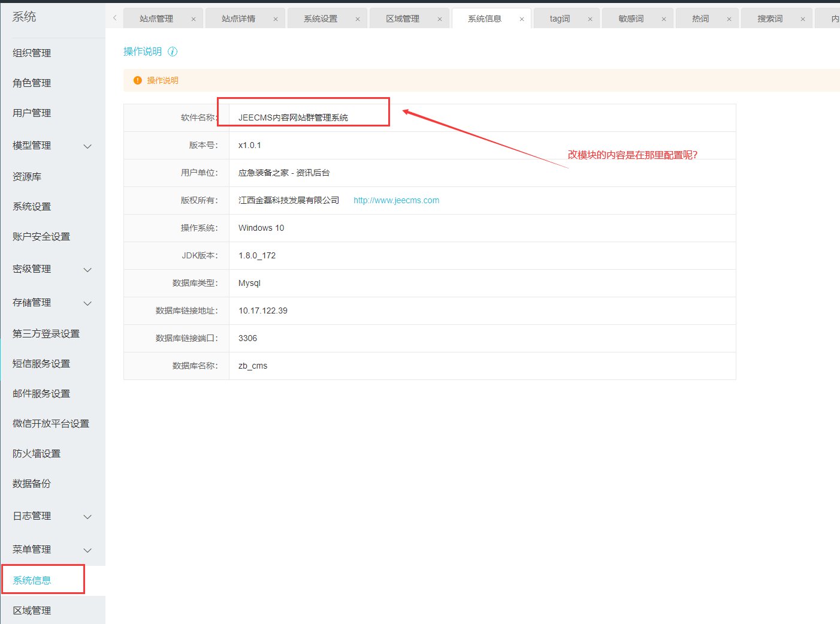Close the 系统设置 tab
The width and height of the screenshot is (840, 624).
(x=358, y=19)
